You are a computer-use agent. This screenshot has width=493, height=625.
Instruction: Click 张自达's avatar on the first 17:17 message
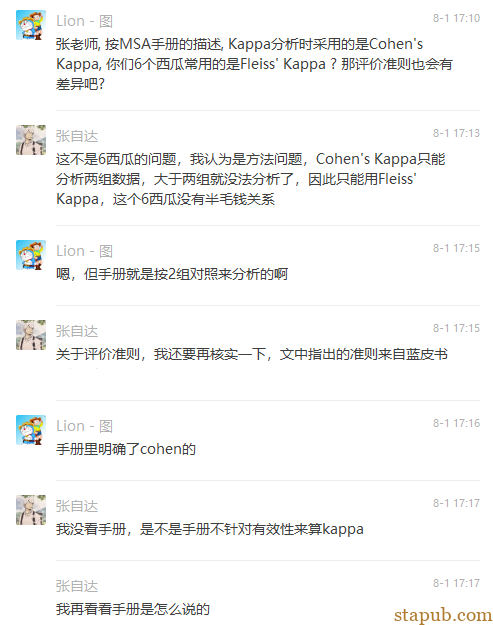[x=31, y=510]
